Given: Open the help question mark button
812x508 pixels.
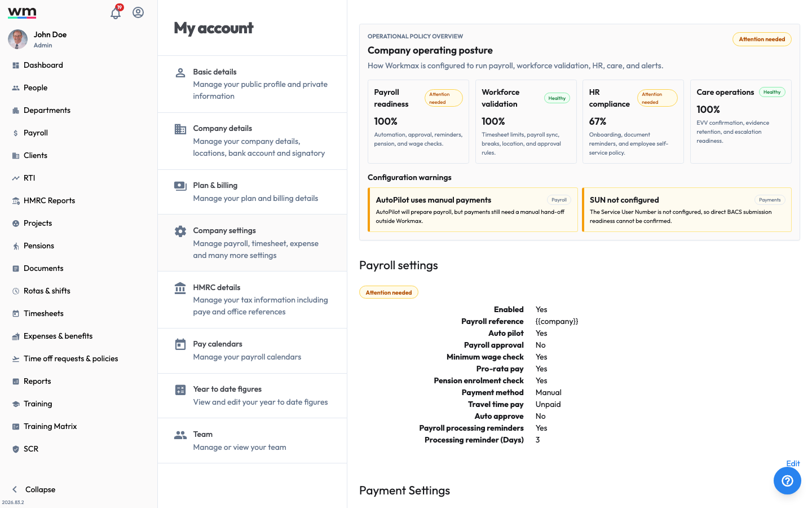Looking at the screenshot, I should tap(787, 480).
